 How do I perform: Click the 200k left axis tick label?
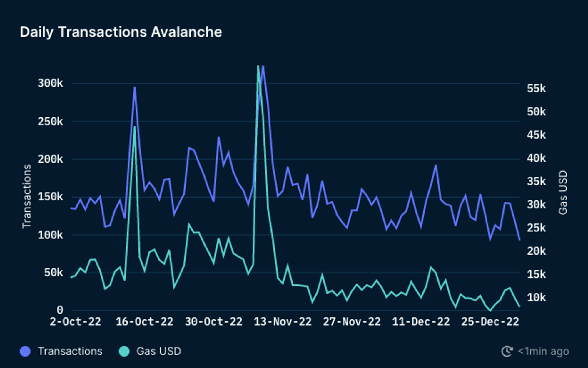tap(50, 159)
